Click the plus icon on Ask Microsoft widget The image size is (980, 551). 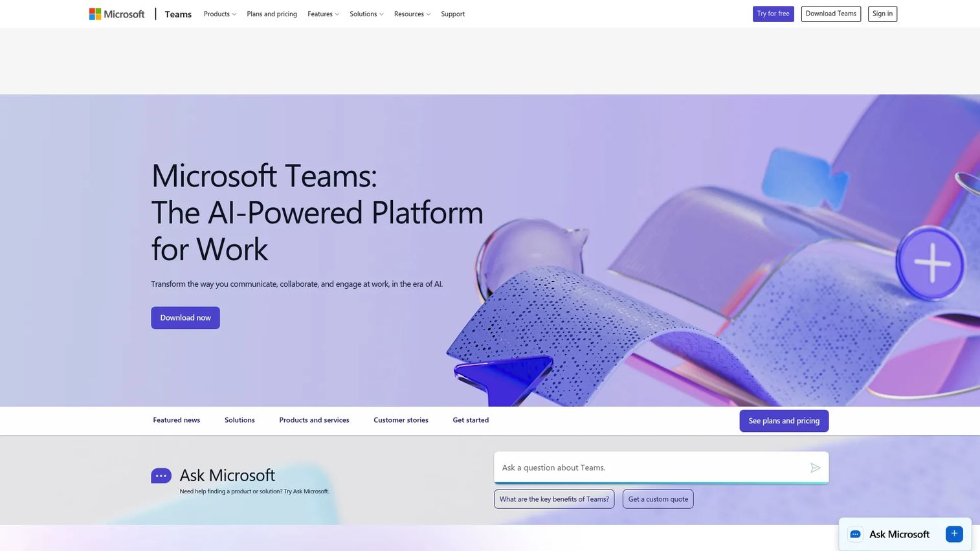[954, 534]
